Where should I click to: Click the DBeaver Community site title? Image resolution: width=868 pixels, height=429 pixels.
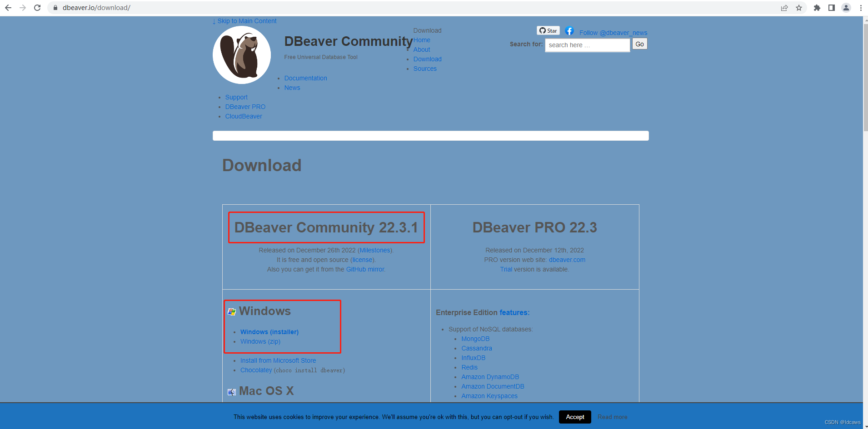[349, 41]
